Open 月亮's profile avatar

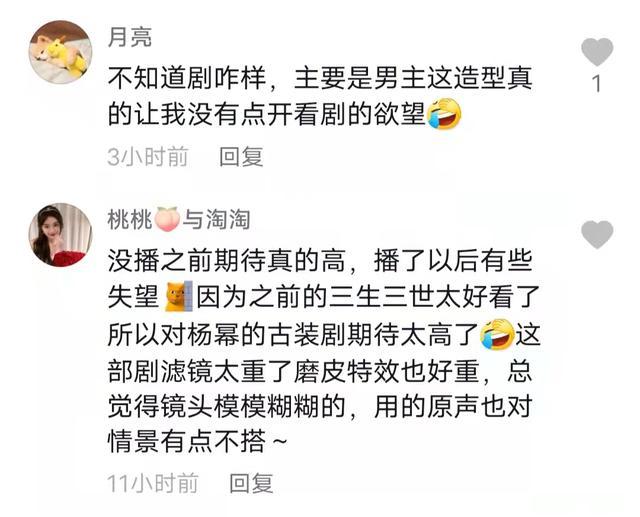tap(60, 52)
